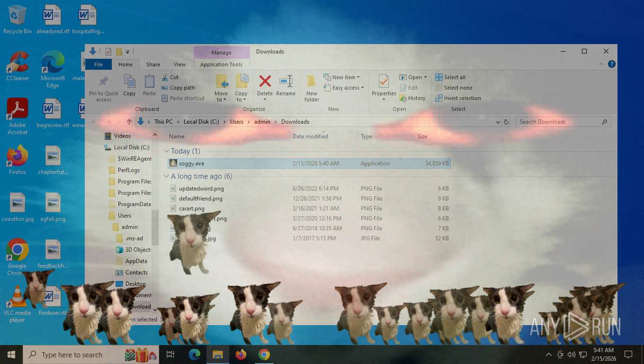
Task: Click Local Disk (C:) breadcrumb
Action: [201, 122]
